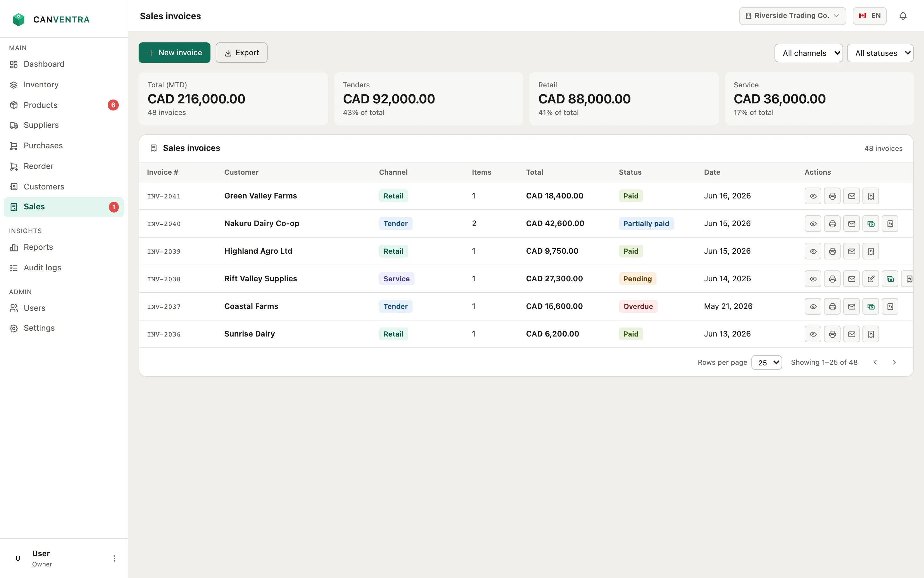924x578 pixels.
Task: Open Dashboard in the sidebar
Action: coord(64,64)
